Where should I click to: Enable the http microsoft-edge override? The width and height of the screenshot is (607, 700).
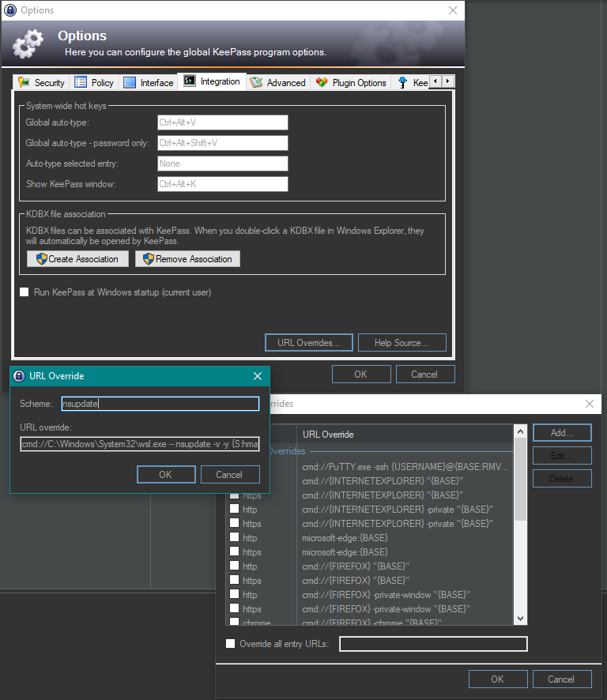(234, 537)
